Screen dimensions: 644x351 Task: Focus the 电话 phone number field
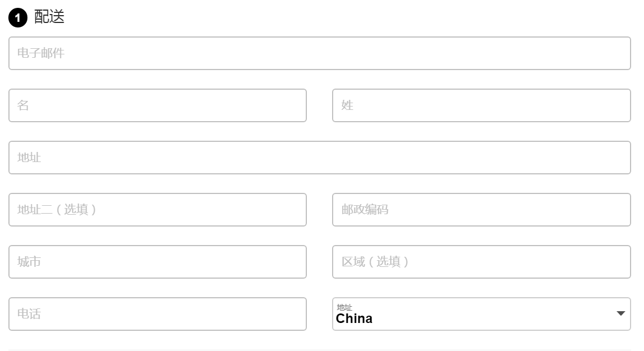pos(157,314)
